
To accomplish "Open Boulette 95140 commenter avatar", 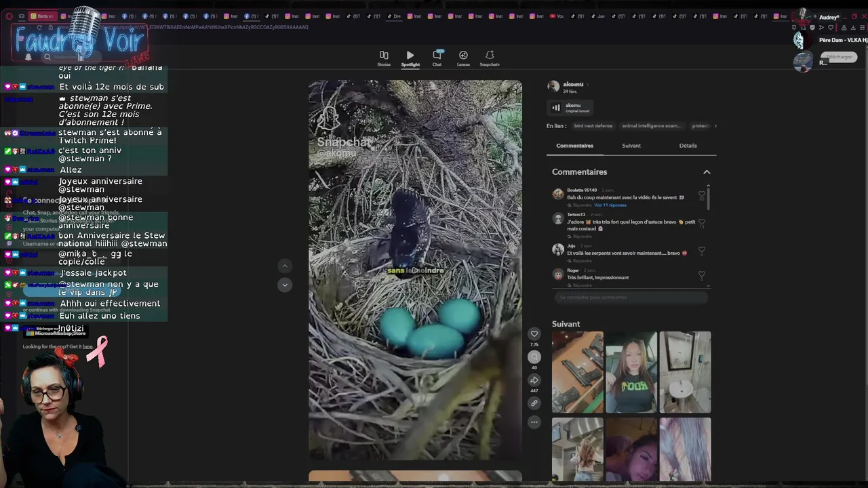I will tap(558, 194).
